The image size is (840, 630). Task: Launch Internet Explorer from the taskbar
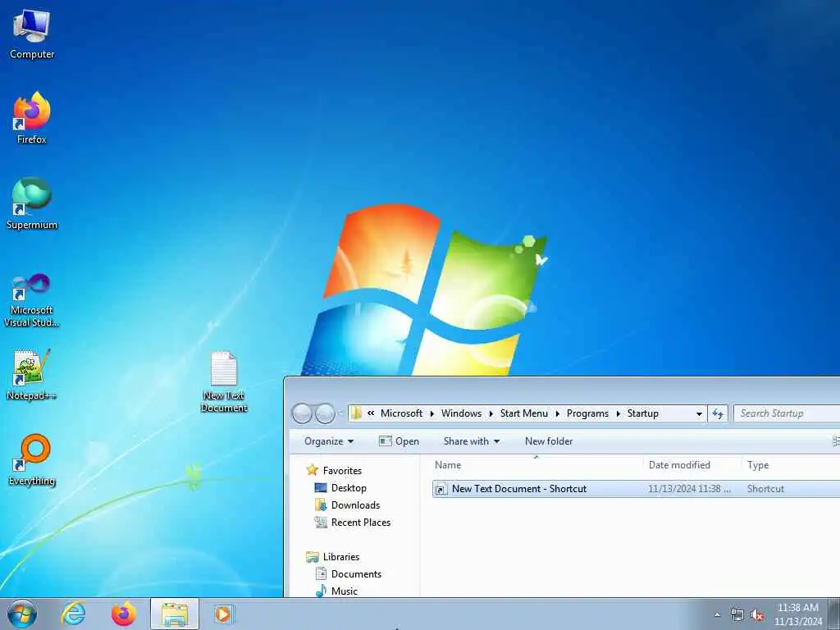click(x=73, y=614)
